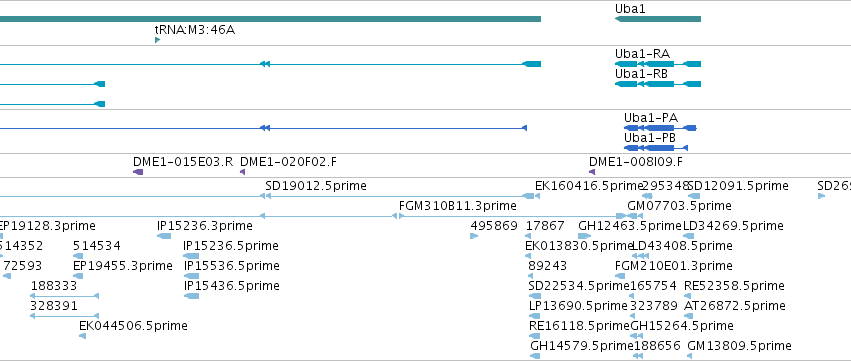The image size is (851, 361).
Task: Select the IP15236.3prime EST block
Action: pyautogui.click(x=164, y=236)
